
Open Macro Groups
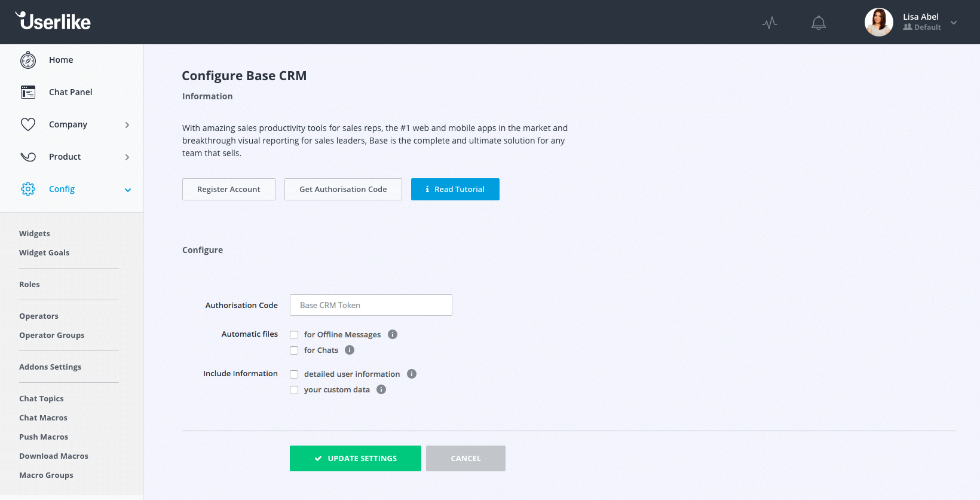click(x=46, y=475)
